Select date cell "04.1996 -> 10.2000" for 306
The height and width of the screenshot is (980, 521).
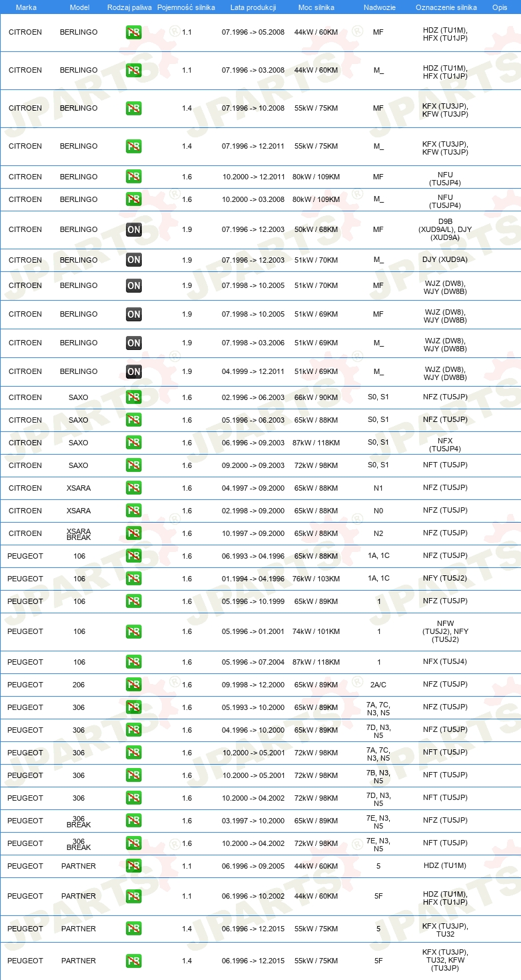click(253, 730)
